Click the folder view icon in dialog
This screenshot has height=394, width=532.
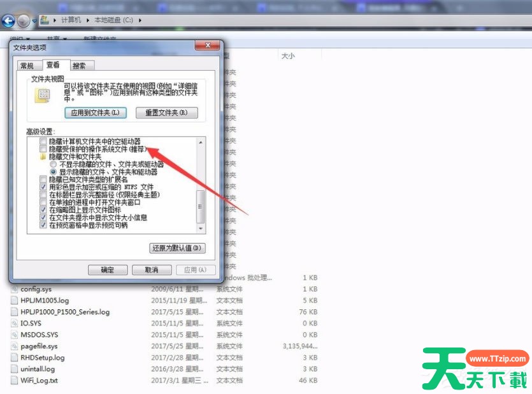43,95
